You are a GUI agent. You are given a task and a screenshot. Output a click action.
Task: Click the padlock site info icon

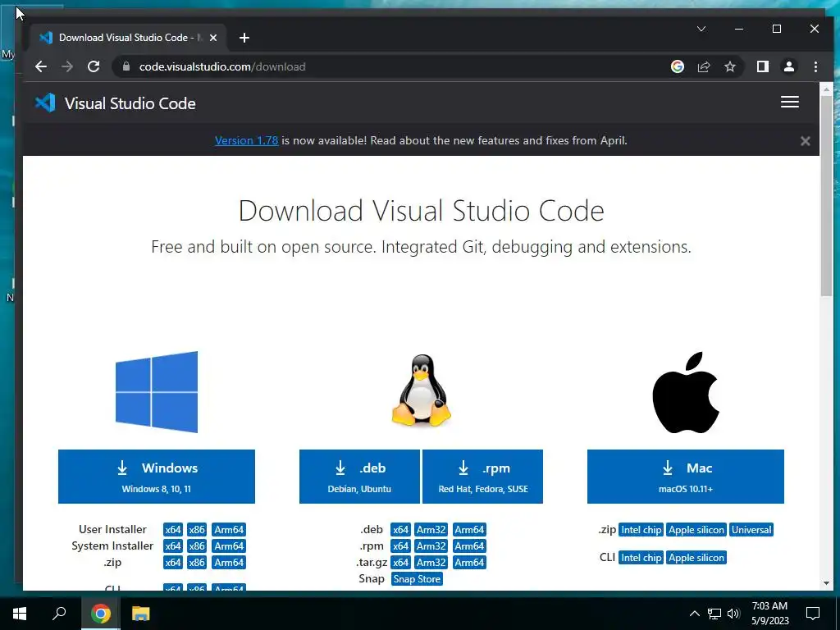pyautogui.click(x=126, y=66)
